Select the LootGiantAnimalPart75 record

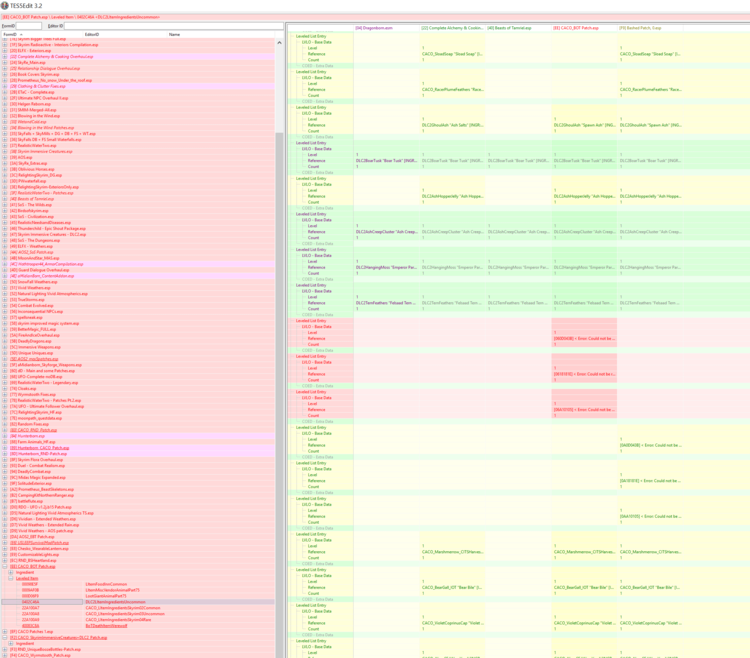coord(138,596)
